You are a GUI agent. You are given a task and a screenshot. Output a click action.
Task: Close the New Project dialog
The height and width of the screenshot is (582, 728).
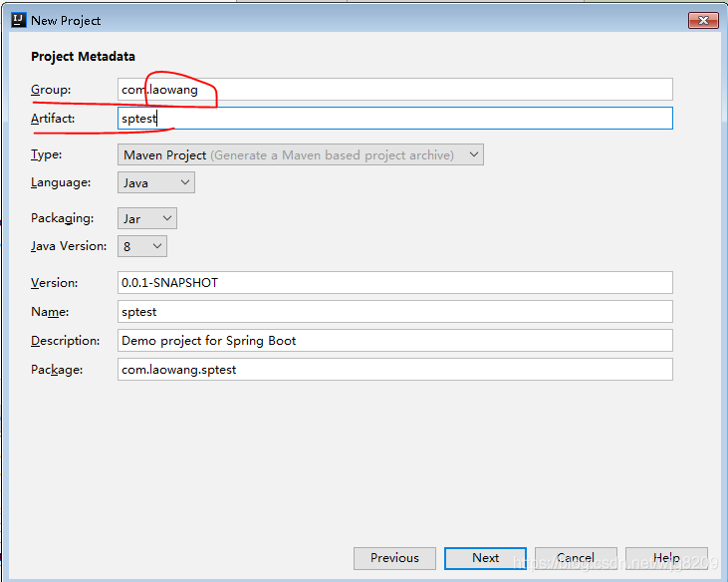click(x=703, y=21)
